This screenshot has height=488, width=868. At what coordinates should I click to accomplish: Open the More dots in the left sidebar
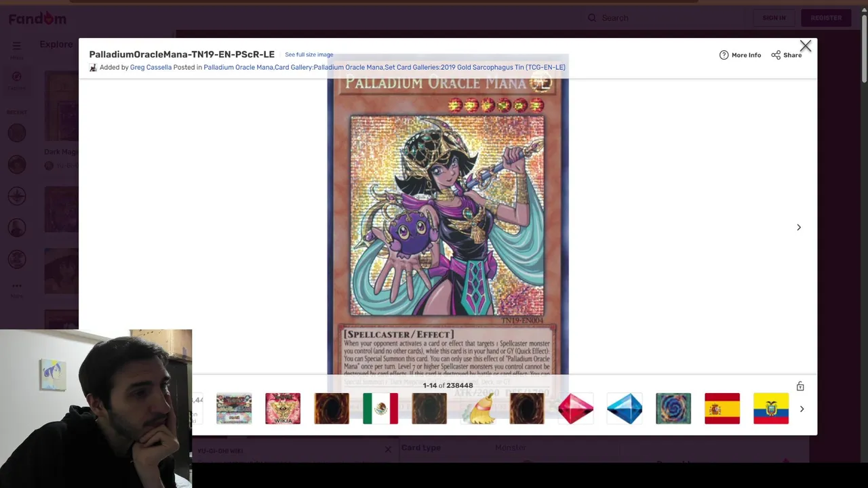[x=17, y=285]
